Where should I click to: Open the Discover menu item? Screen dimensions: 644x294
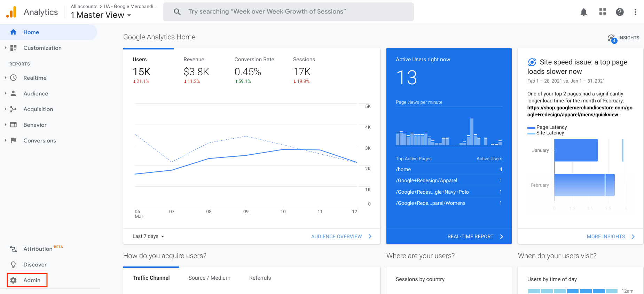tap(35, 264)
